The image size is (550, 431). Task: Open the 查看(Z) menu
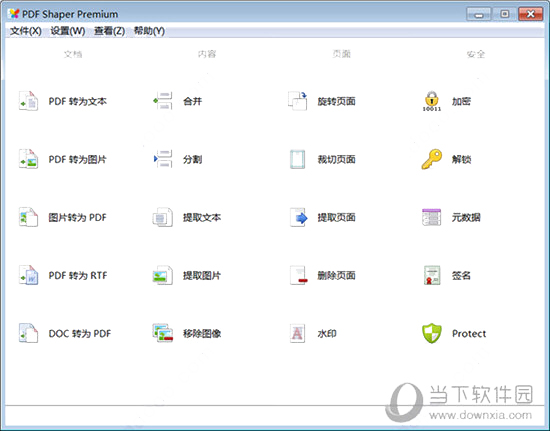109,31
